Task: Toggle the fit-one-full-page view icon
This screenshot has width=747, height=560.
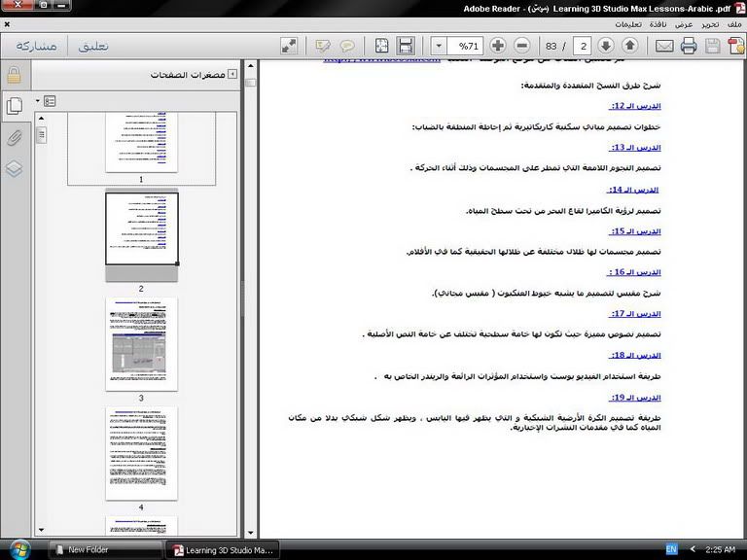Action: pyautogui.click(x=381, y=46)
